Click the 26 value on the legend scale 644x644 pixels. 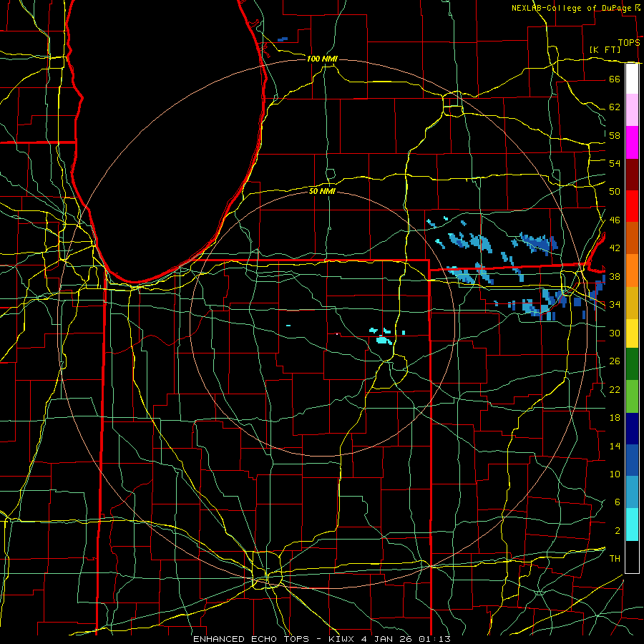pyautogui.click(x=615, y=361)
